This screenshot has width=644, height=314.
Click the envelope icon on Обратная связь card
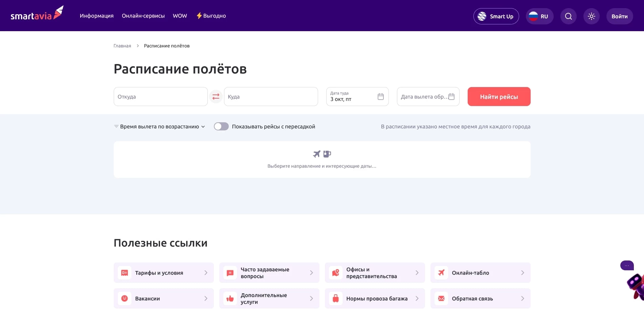tap(441, 298)
